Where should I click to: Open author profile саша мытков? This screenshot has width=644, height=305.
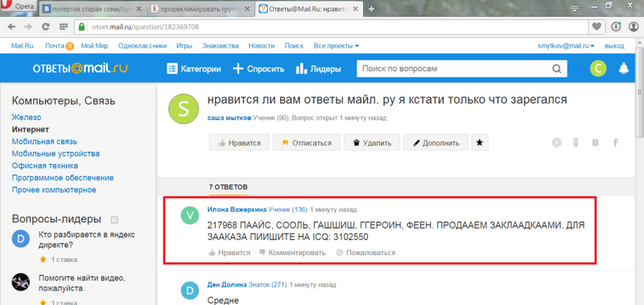(229, 118)
